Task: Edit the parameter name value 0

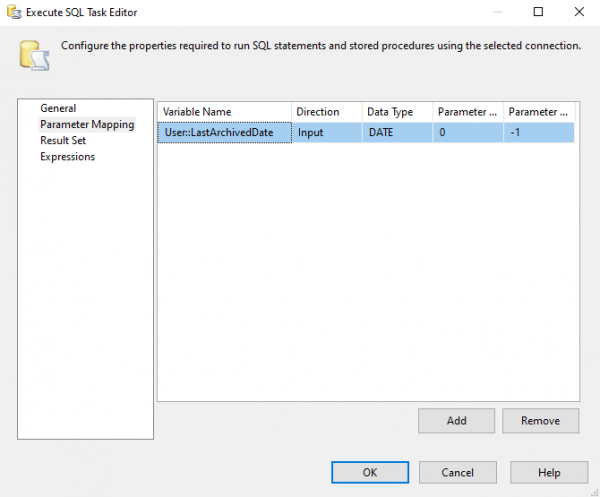Action: (x=468, y=132)
